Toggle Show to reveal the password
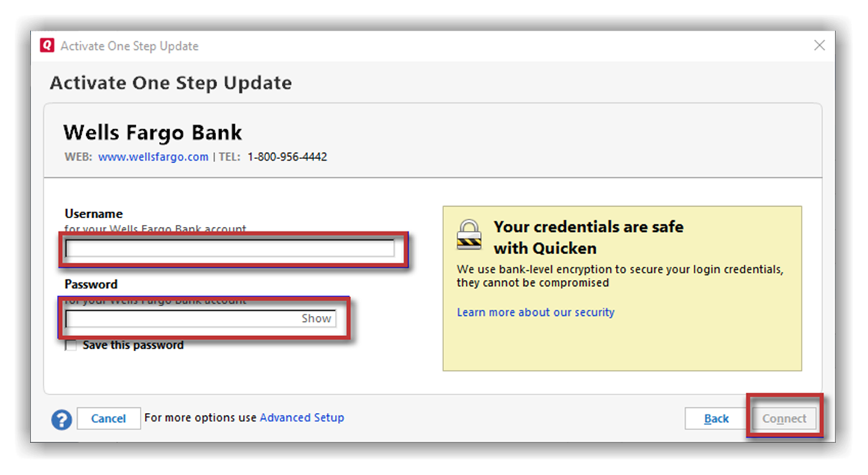The width and height of the screenshot is (868, 475). (316, 319)
